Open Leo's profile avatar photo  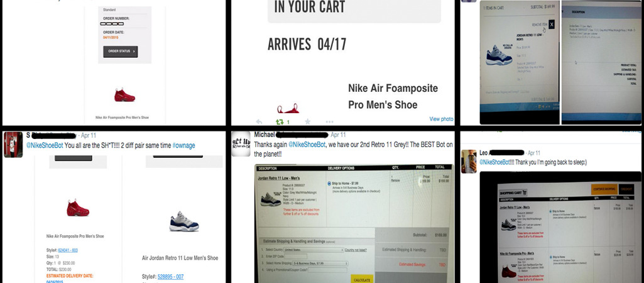pyautogui.click(x=469, y=161)
